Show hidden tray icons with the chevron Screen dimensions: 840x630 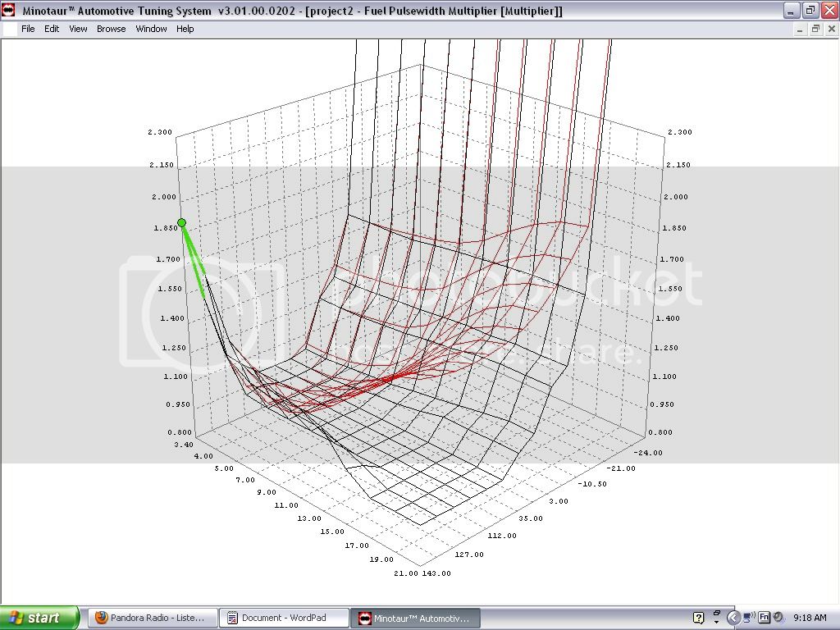pyautogui.click(x=733, y=618)
